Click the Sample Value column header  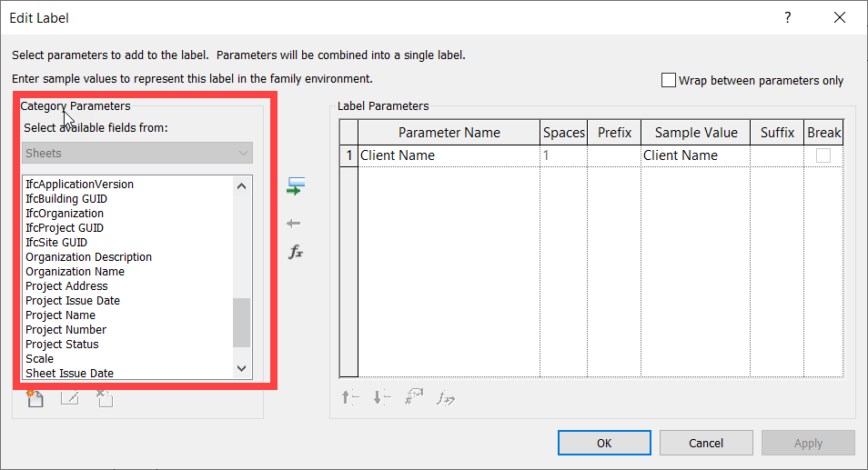click(695, 133)
